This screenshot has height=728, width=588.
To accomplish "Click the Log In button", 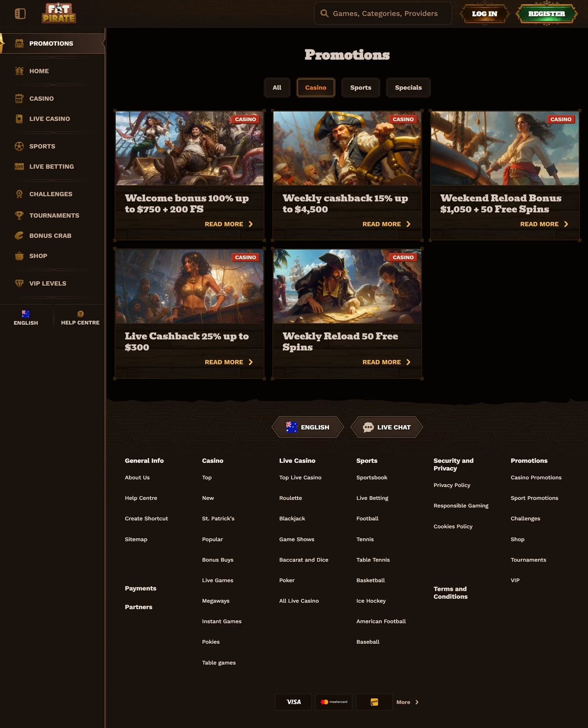I will coord(485,14).
